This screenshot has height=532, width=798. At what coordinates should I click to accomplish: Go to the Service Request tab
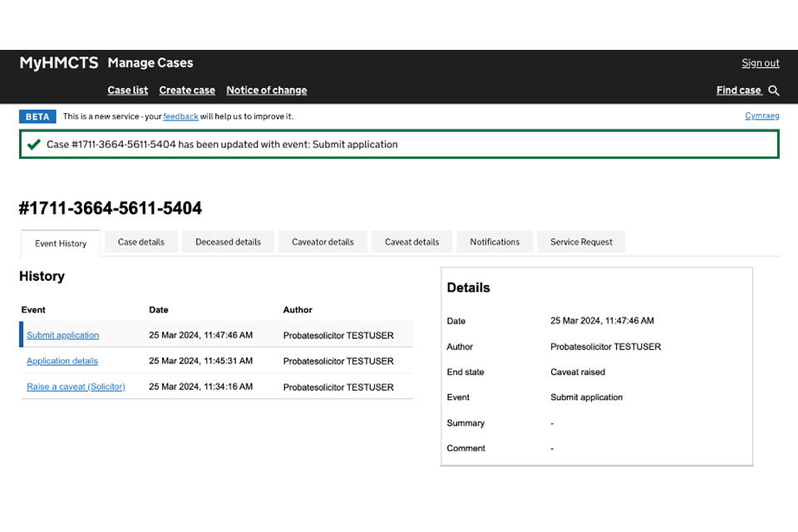tap(581, 242)
